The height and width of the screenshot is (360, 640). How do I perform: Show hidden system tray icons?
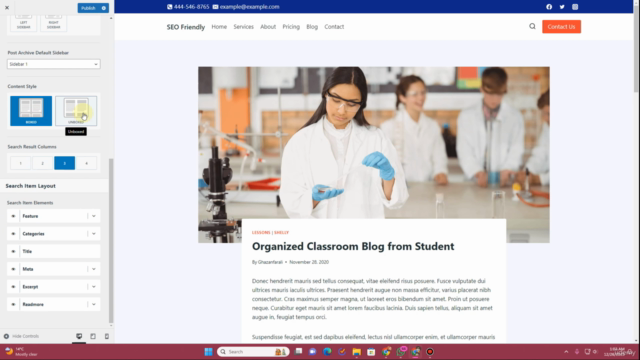point(566,352)
